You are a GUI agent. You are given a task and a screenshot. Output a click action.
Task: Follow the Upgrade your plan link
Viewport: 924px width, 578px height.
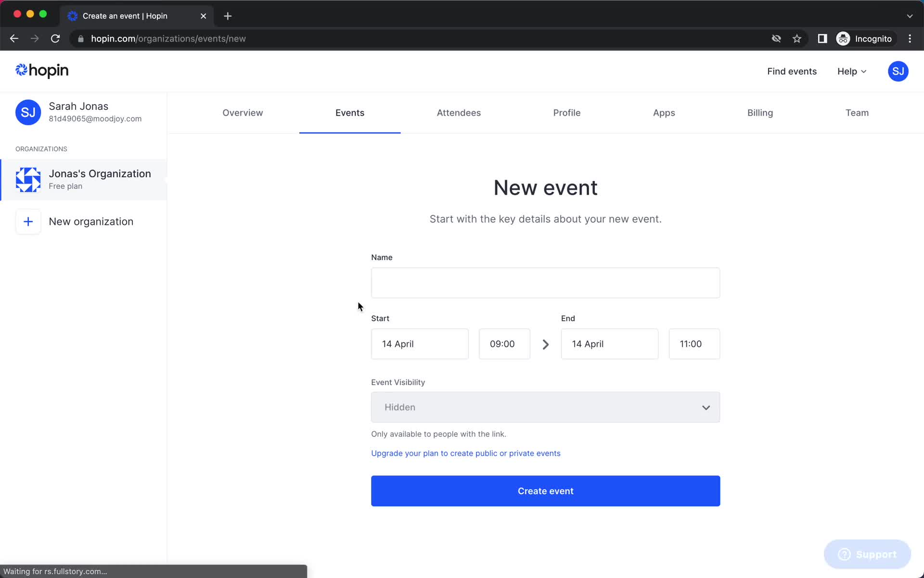(x=465, y=453)
